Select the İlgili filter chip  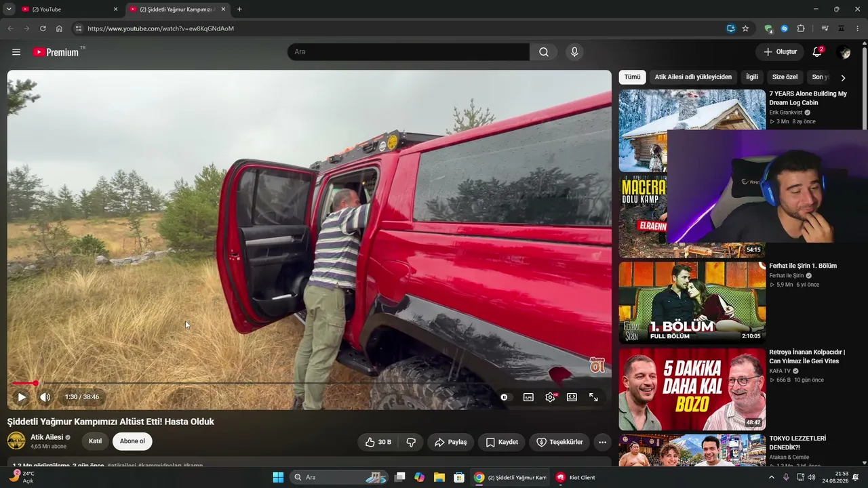pos(752,77)
